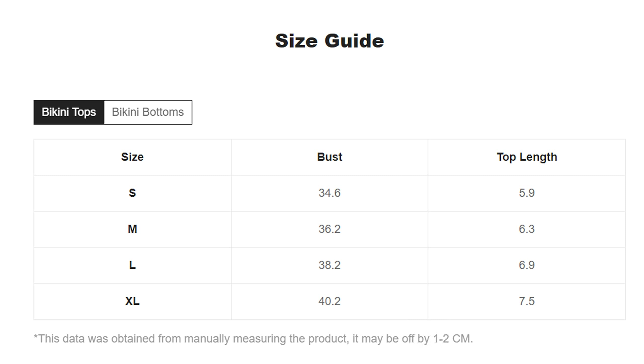Click the Top Length column header
The height and width of the screenshot is (364, 644).
(527, 157)
